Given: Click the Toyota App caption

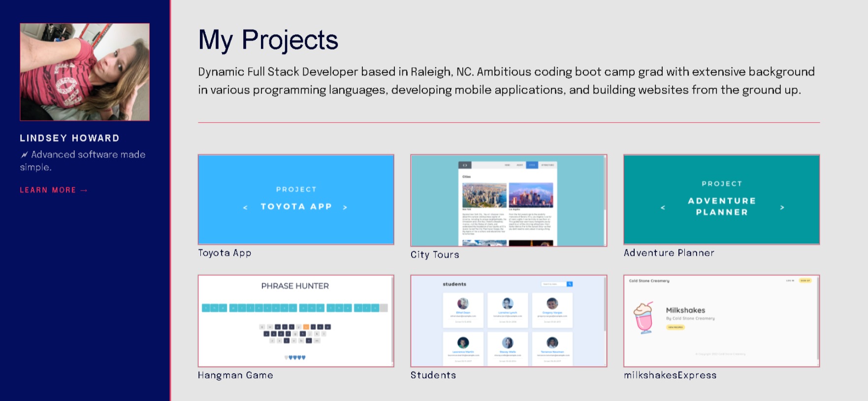Looking at the screenshot, I should click(225, 253).
